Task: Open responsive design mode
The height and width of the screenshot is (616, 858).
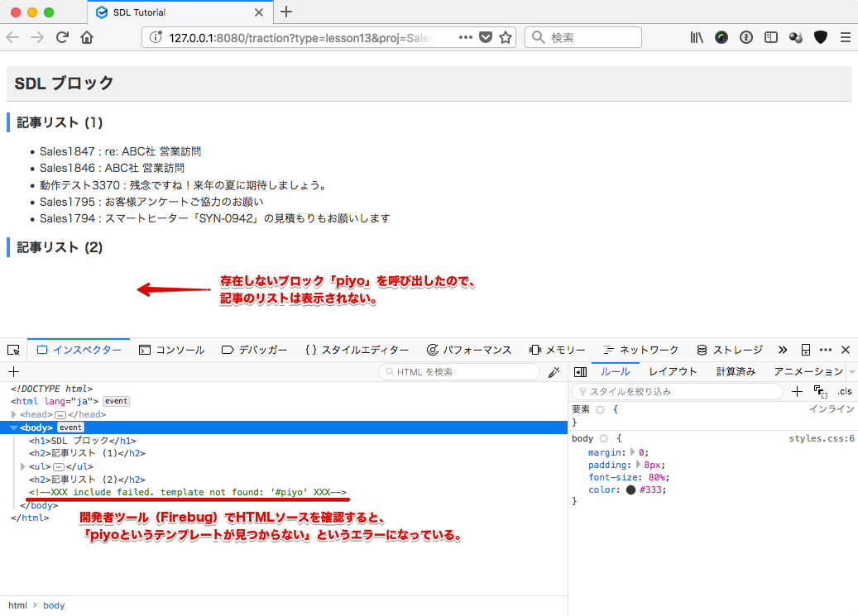Action: tap(805, 349)
